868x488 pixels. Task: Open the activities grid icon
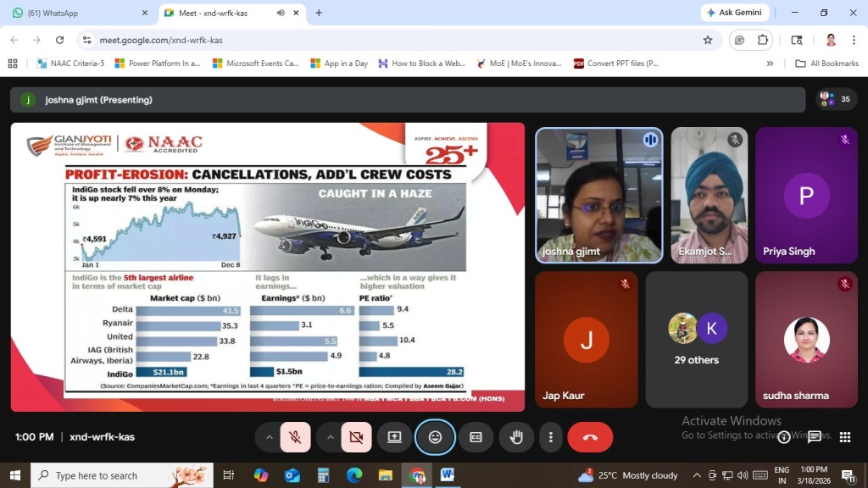(x=844, y=437)
